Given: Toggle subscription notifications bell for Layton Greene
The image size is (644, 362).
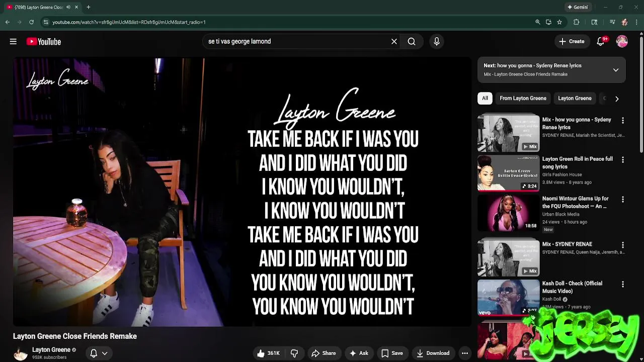Looking at the screenshot, I should (99, 353).
